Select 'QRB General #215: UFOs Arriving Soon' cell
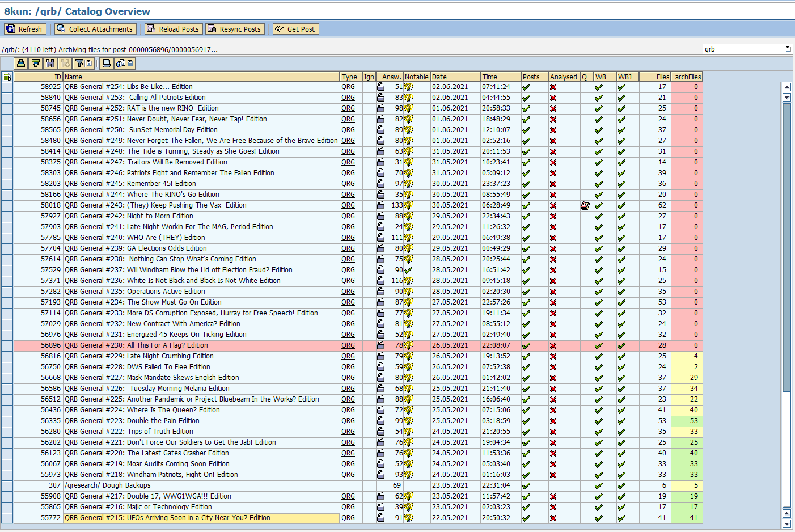 coord(201,518)
